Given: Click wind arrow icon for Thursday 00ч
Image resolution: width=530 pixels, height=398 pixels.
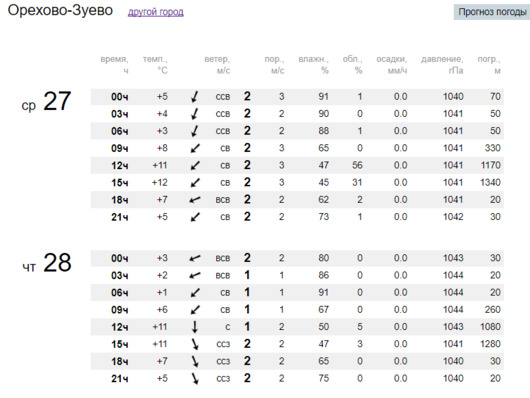Looking at the screenshot, I should (195, 258).
